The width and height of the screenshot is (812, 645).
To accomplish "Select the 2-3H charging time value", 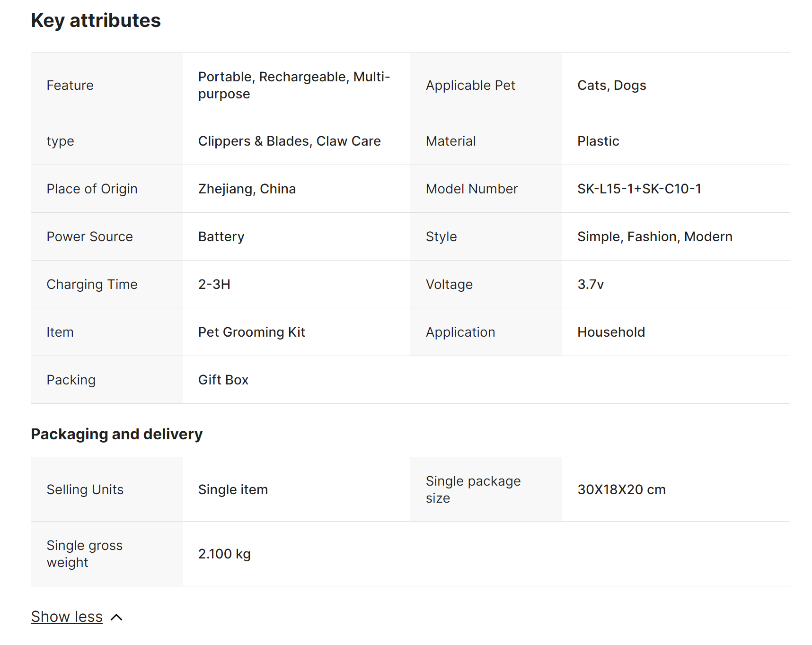I will (x=214, y=284).
